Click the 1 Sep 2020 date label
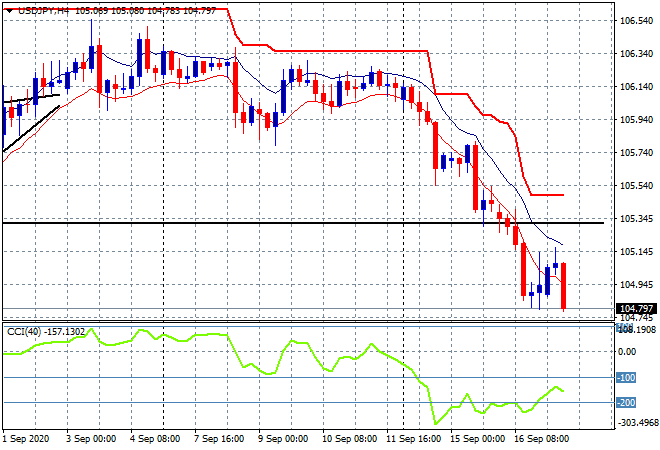The image size is (660, 450). 26,439
